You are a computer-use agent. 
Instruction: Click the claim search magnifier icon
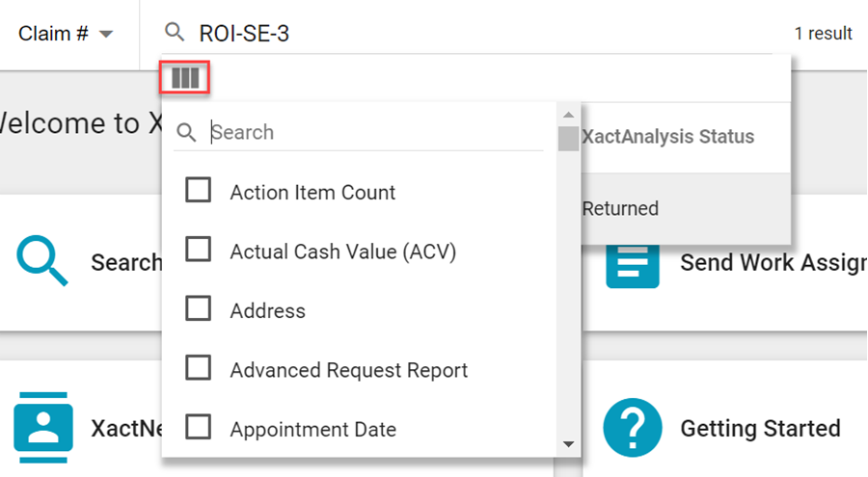(175, 33)
